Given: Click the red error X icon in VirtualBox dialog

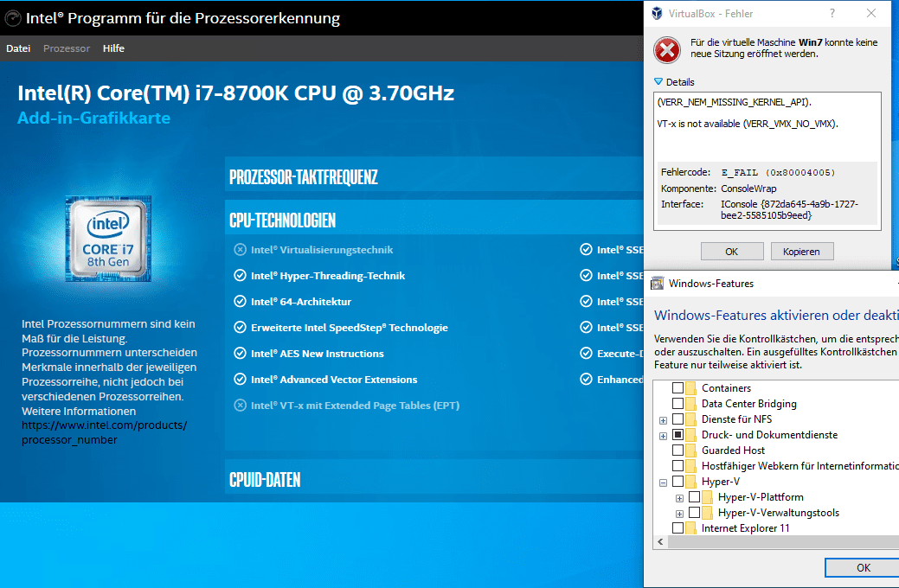Looking at the screenshot, I should [x=667, y=50].
